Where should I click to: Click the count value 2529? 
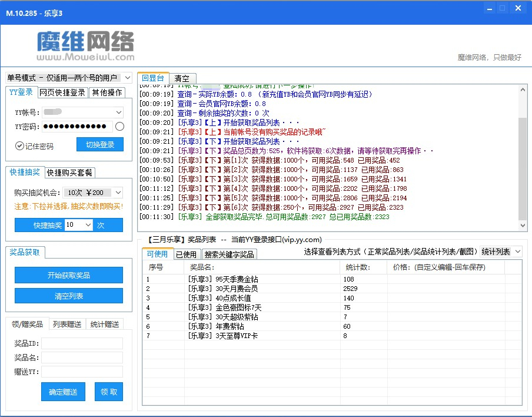(x=350, y=289)
